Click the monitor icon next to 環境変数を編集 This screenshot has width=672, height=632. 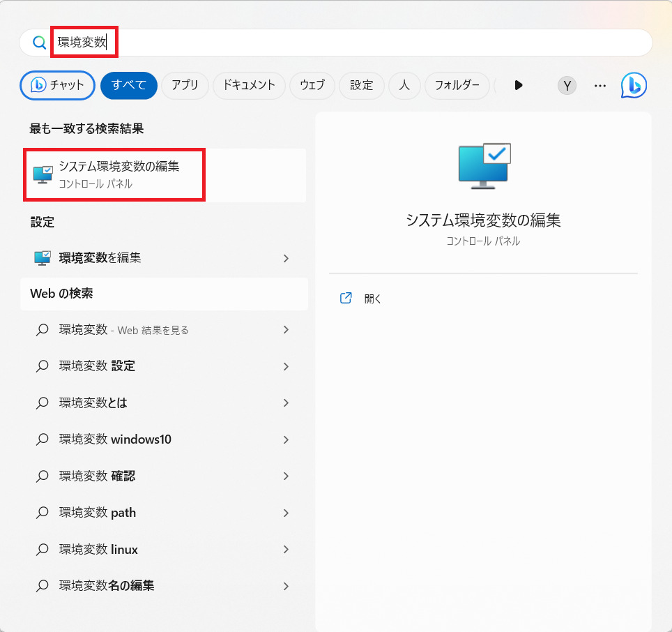(x=43, y=257)
